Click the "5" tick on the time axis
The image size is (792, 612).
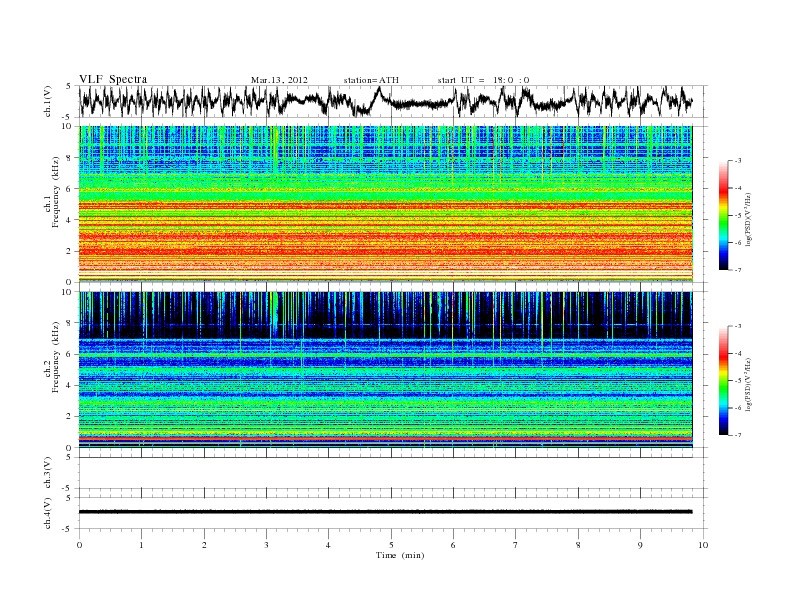pyautogui.click(x=391, y=545)
